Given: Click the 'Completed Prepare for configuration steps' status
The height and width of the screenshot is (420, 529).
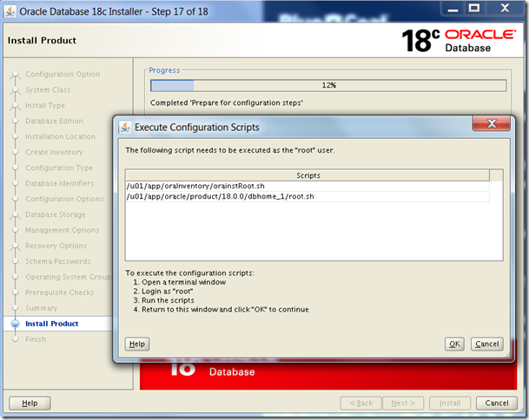Looking at the screenshot, I should [227, 102].
